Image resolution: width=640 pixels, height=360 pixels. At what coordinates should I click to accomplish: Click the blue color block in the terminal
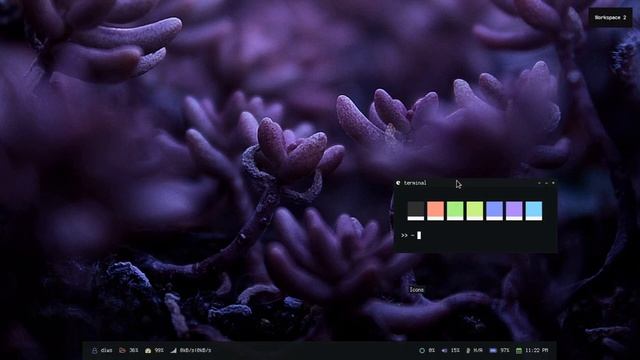coord(494,211)
